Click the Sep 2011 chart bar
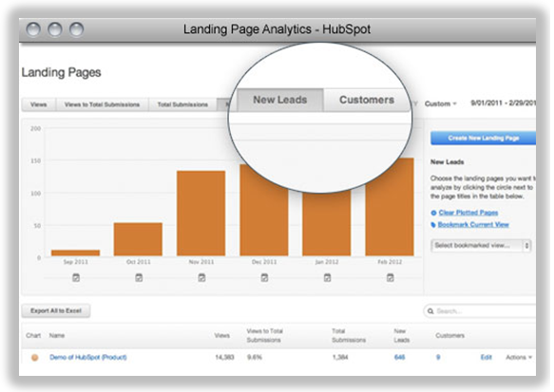This screenshot has width=554, height=392. pyautogui.click(x=76, y=252)
